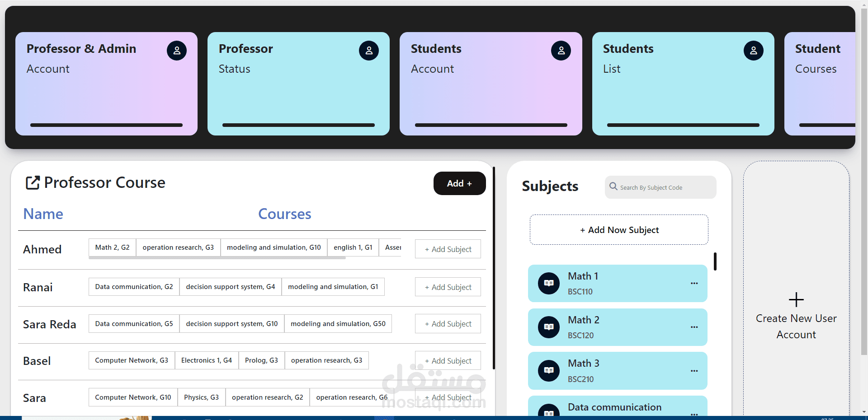868x420 pixels.
Task: Click the user icon on Professor Status card
Action: point(369,51)
